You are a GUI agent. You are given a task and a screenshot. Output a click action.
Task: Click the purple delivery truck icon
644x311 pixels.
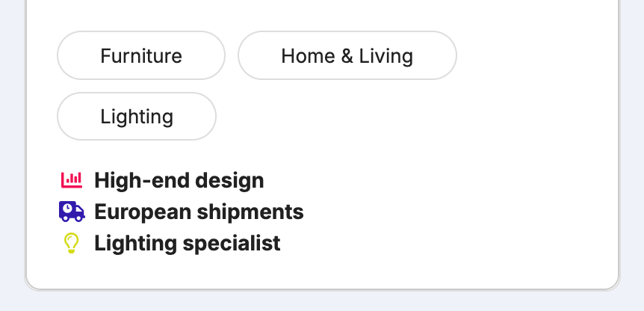point(72,212)
